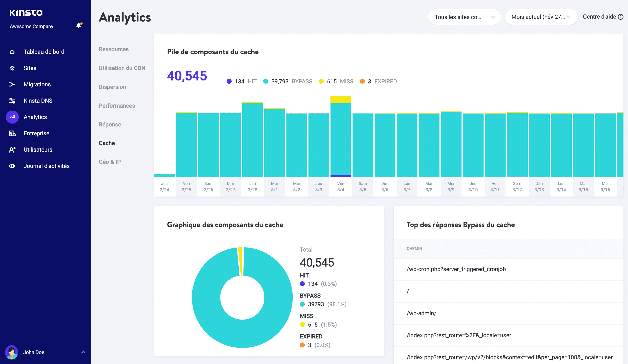Viewport: 628px width, 364px height.
Task: Click the Entreprise icon in sidebar
Action: [12, 133]
